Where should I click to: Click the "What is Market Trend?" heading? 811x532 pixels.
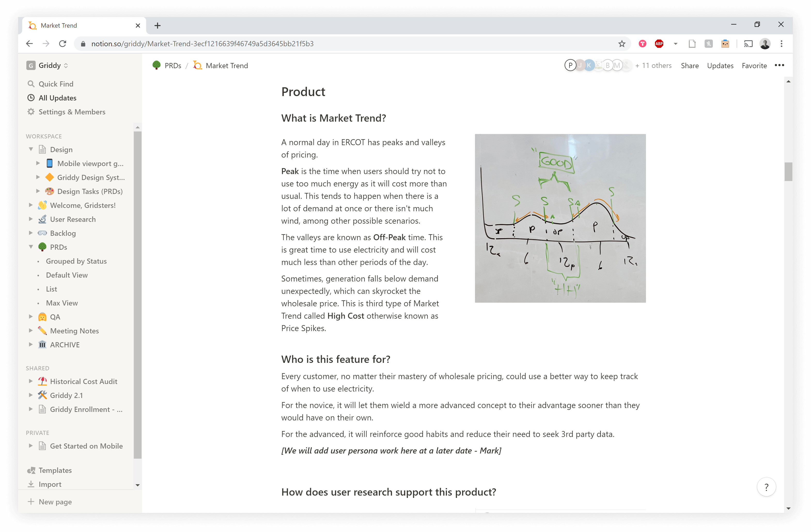(333, 118)
